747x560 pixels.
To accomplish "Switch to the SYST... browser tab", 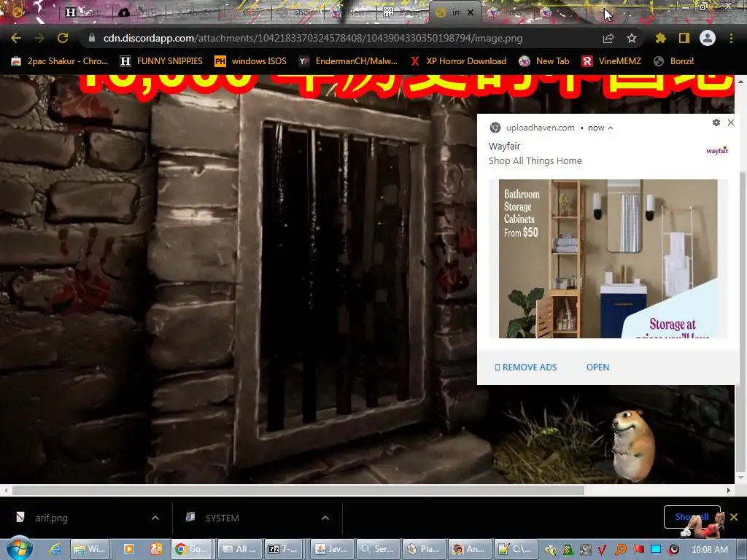I will tap(138, 12).
